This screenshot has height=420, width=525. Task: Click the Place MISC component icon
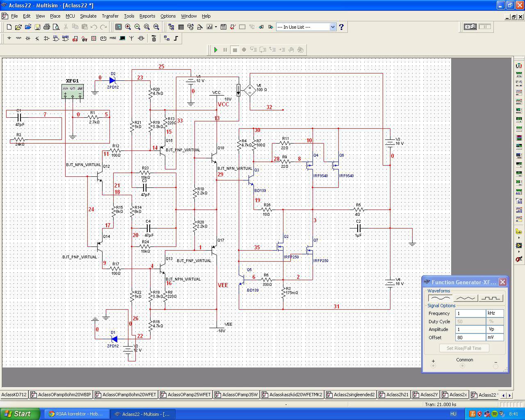point(112,39)
